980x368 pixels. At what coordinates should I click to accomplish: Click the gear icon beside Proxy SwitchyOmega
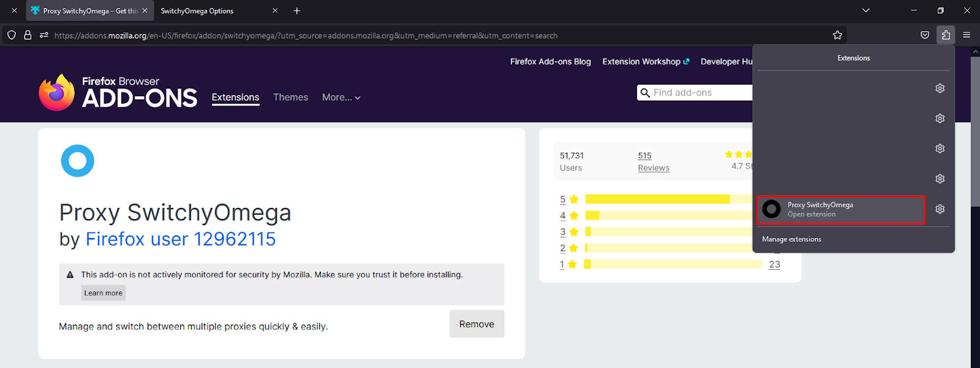940,209
